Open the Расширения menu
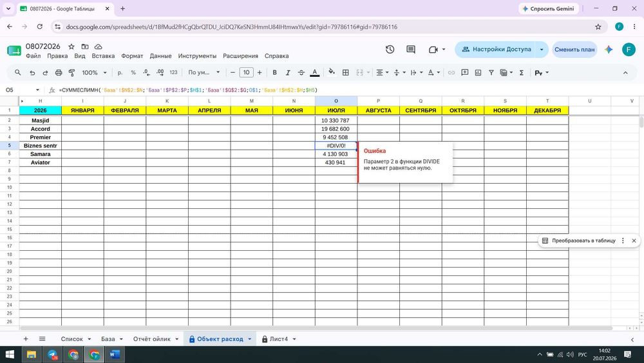 pos(240,56)
